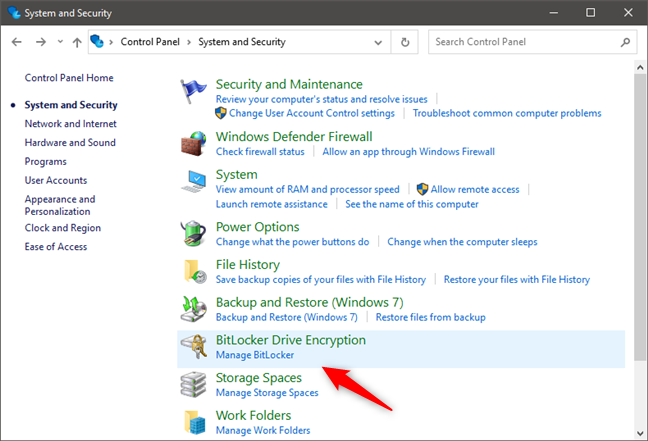Click the Power Options battery icon
The width and height of the screenshot is (648, 441).
pos(193,233)
